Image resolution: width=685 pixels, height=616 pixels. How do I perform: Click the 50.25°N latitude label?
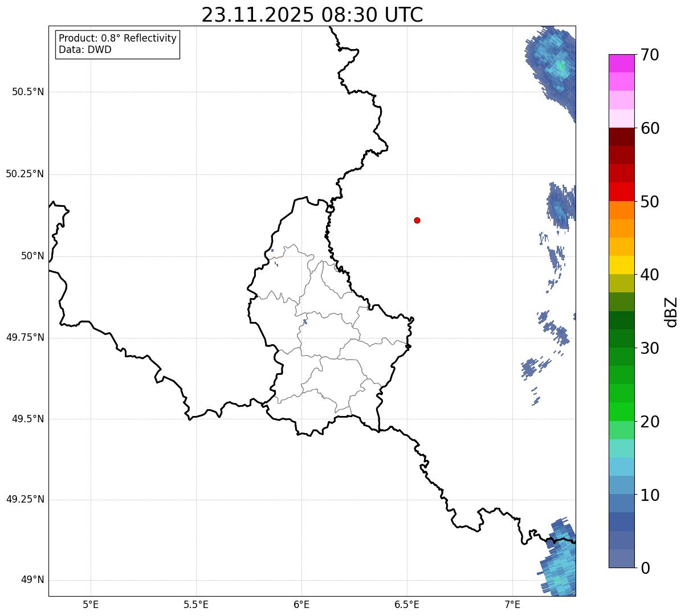[25, 174]
